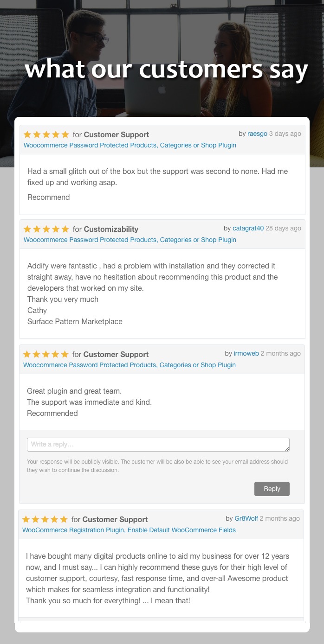Visit irmoweb's profile link

point(246,353)
